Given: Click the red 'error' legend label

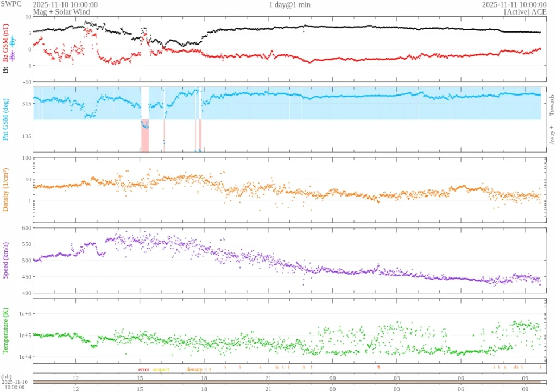Looking at the screenshot, I should pyautogui.click(x=144, y=370).
